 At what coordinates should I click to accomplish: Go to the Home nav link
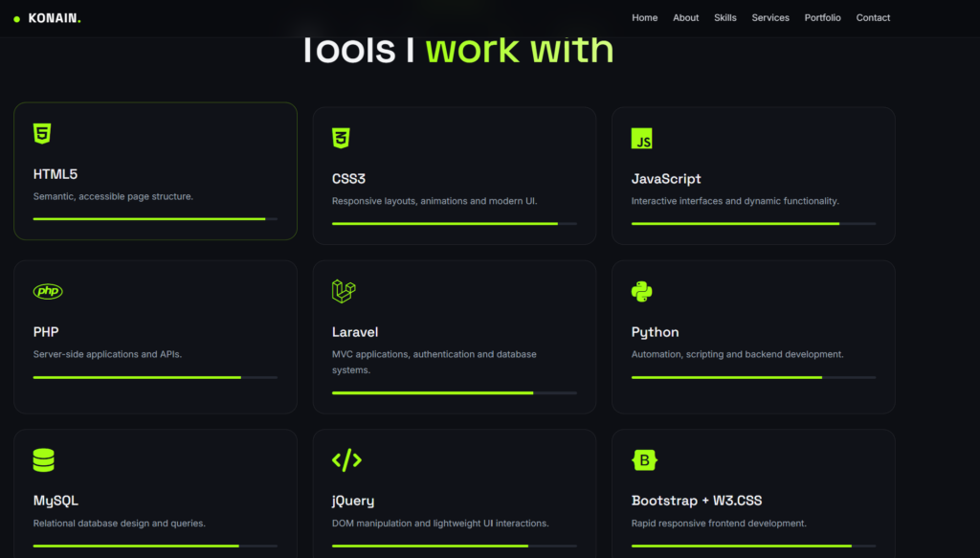point(644,18)
